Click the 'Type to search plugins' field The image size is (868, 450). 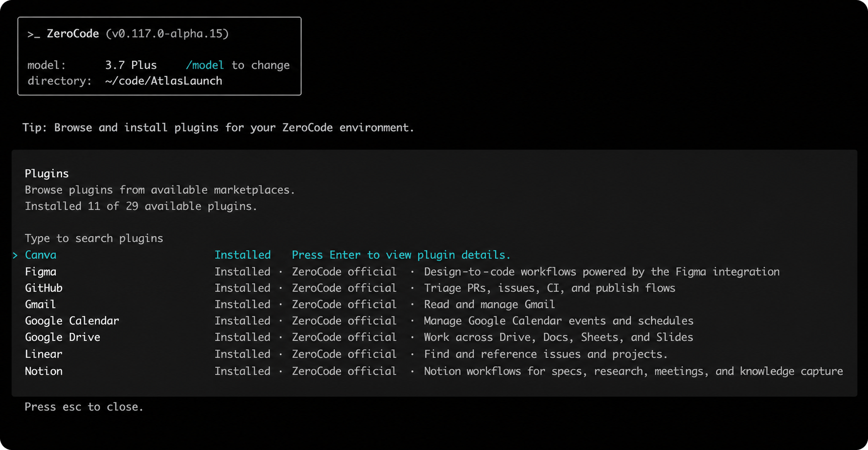(x=94, y=238)
